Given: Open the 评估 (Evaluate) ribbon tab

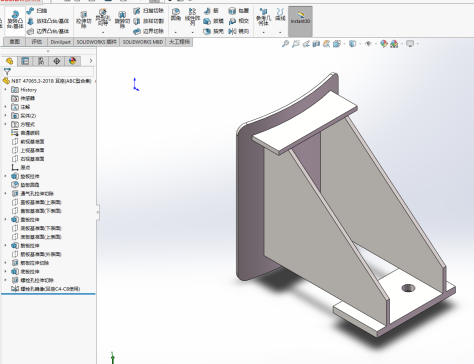Looking at the screenshot, I should (x=36, y=42).
